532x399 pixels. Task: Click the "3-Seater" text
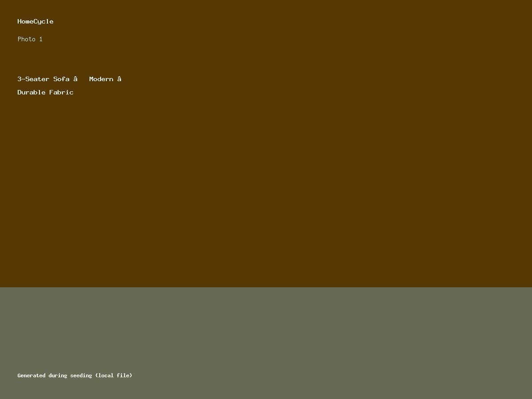[33, 79]
